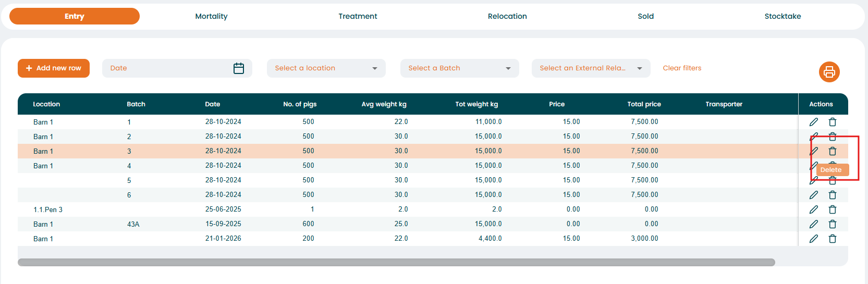Delete the batch 5 entry row

(x=833, y=181)
